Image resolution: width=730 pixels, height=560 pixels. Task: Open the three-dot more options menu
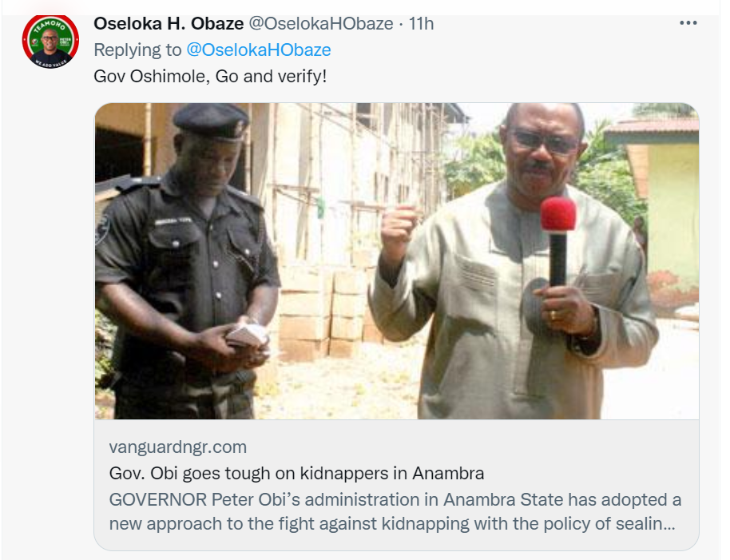(688, 23)
